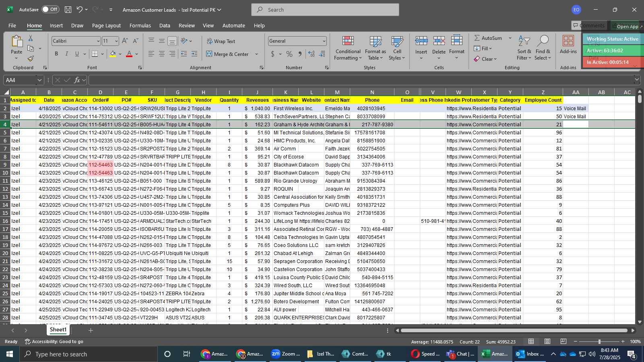Click the Paste clipboard icon
The height and width of the screenshot is (362, 644).
click(17, 41)
